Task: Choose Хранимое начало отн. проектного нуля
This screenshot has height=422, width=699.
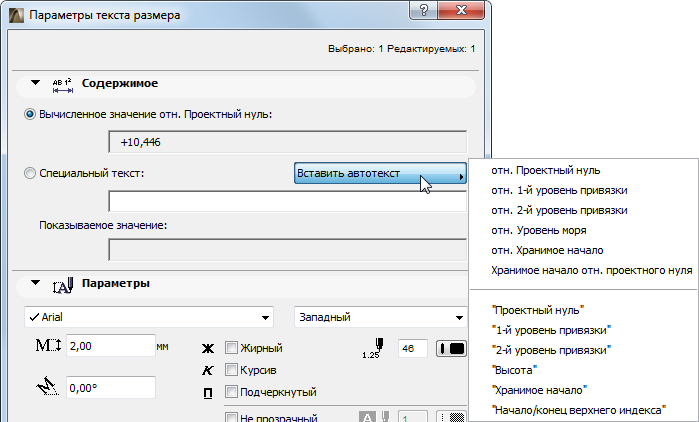Action: 592,270
